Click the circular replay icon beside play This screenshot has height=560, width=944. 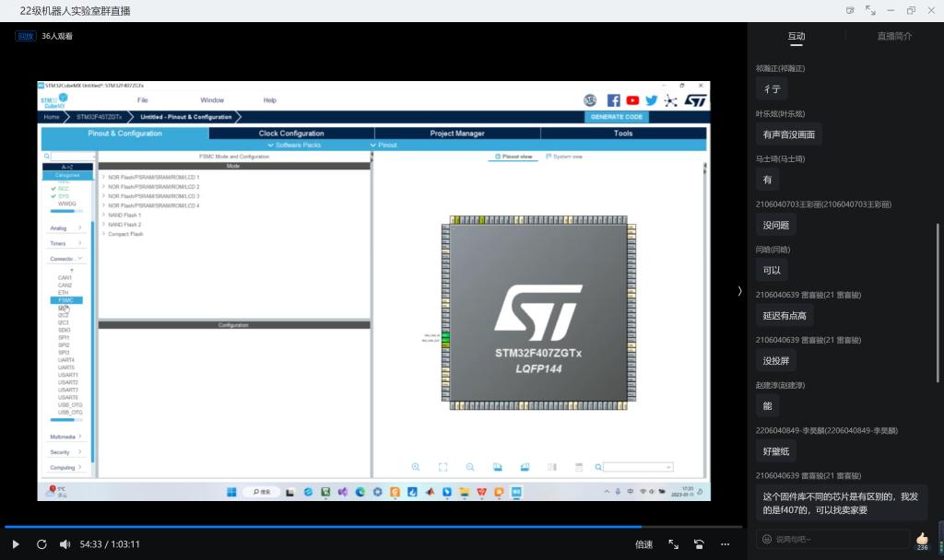pyautogui.click(x=41, y=544)
